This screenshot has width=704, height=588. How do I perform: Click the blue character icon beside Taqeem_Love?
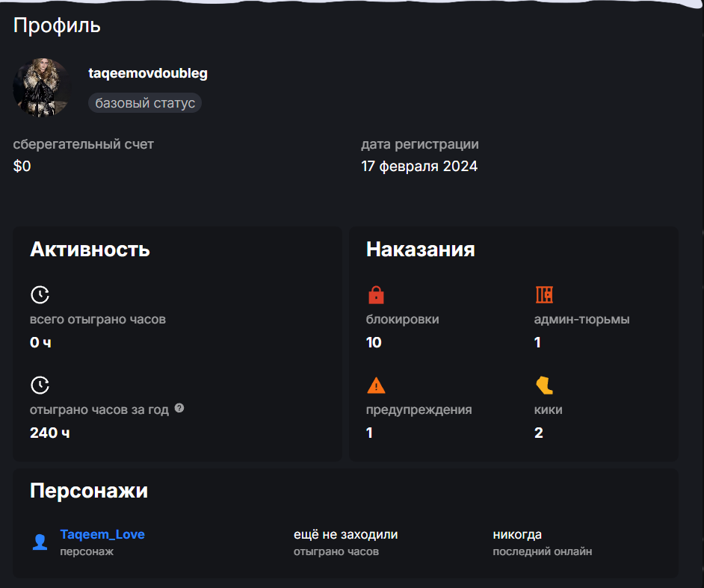[40, 542]
